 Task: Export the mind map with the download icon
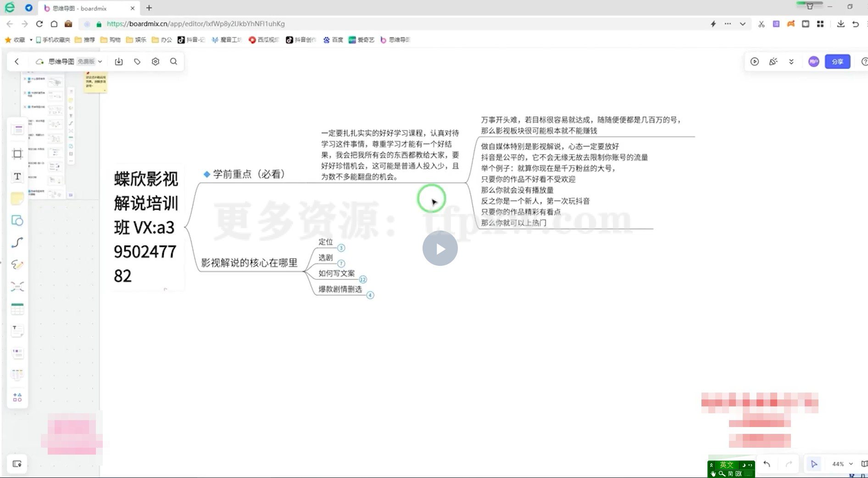coord(119,61)
